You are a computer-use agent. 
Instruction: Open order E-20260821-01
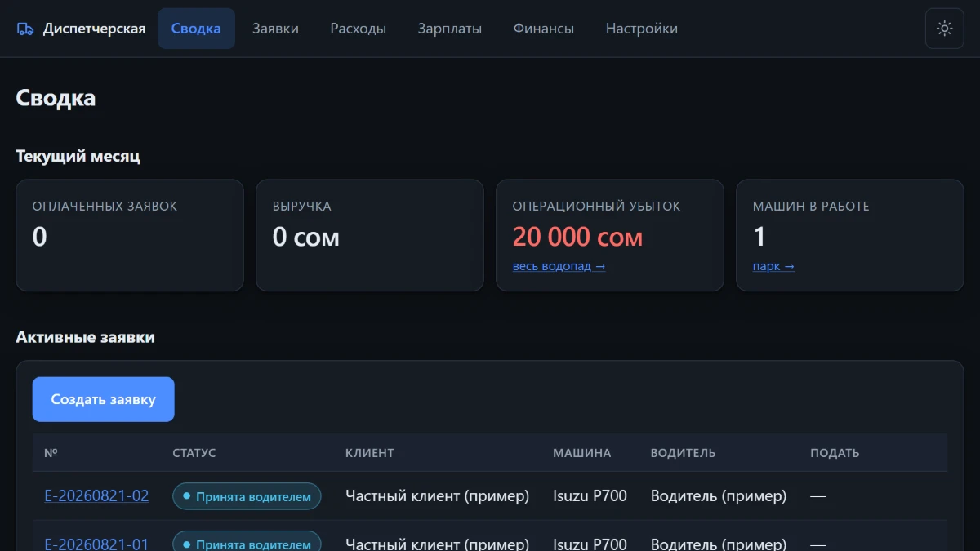(x=96, y=544)
